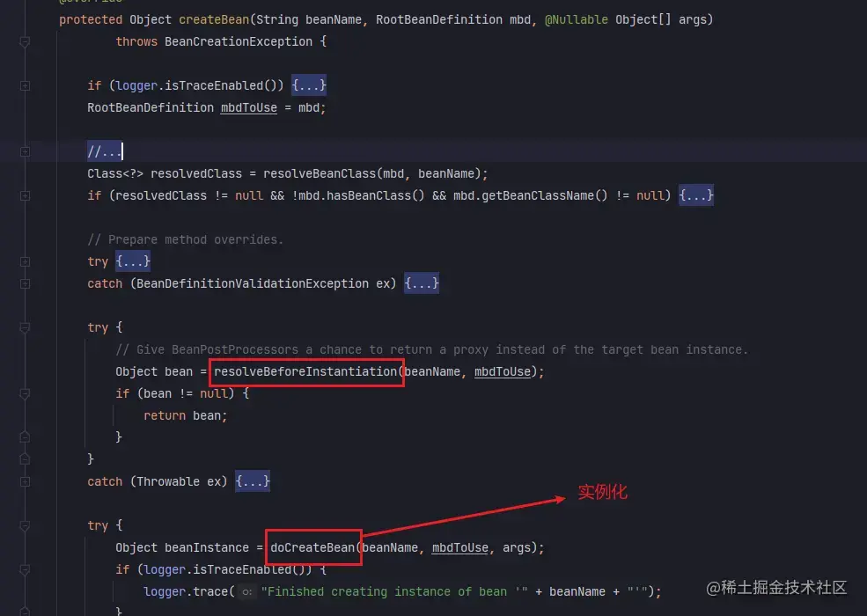Screen dimensions: 867x616
Task: Expand gutter fold beside folded logger.isTraceEnabled() {...} line
Action: point(25,85)
